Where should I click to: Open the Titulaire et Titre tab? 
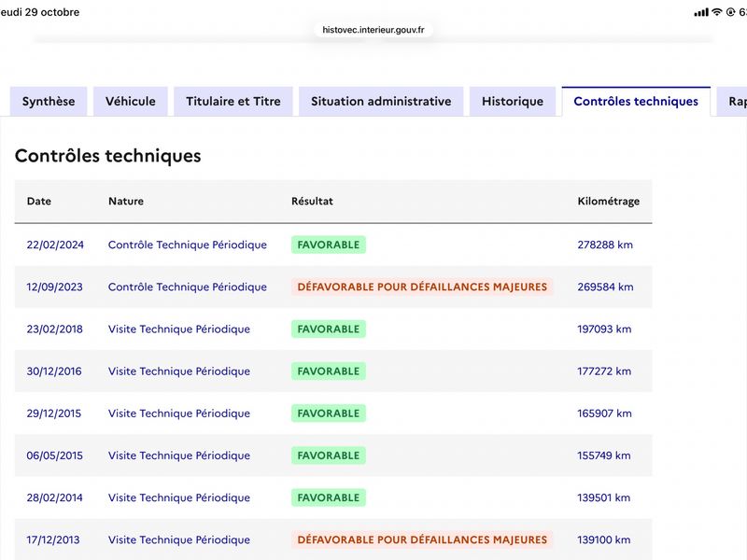233,102
